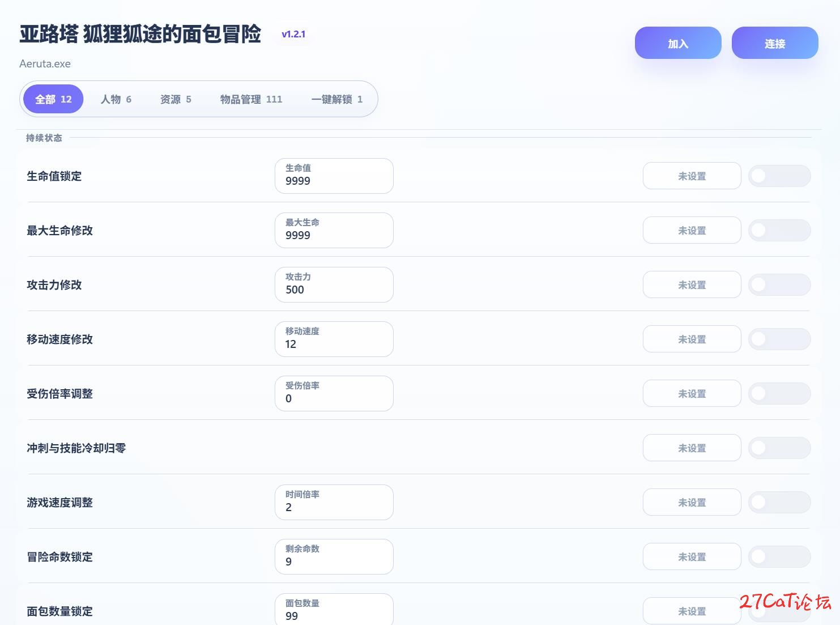Set hotkey for 生命值锁定 via 未设置 button
Screen dimensions: 840x625
(692, 176)
